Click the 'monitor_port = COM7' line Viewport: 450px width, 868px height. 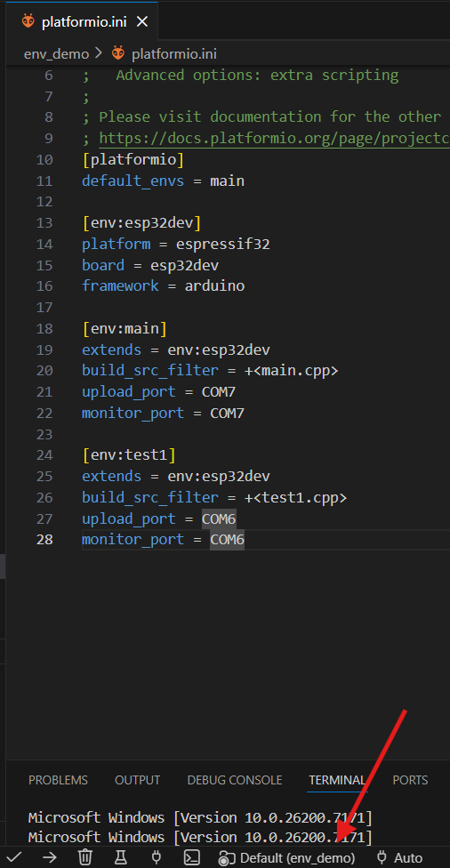[163, 413]
